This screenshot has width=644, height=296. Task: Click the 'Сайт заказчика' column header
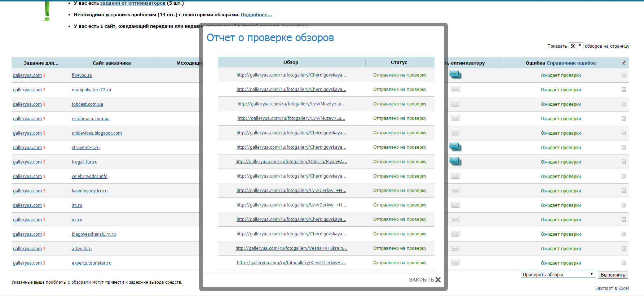112,63
